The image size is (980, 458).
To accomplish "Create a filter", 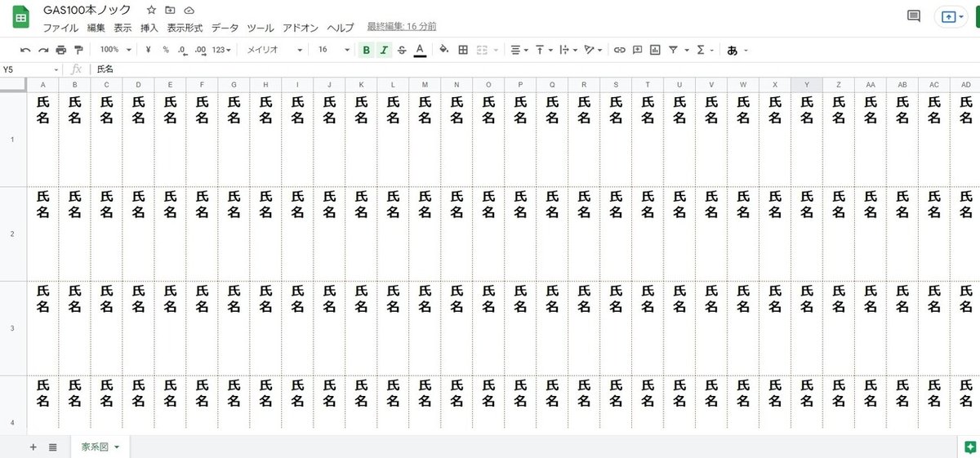I will click(x=674, y=50).
